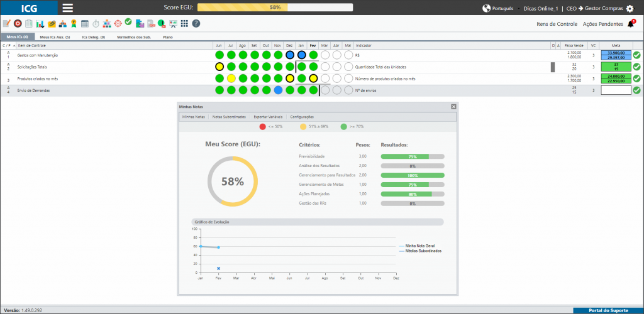Sort by the C / P column arrow
Viewport: 644px width, 314px height.
(14, 45)
